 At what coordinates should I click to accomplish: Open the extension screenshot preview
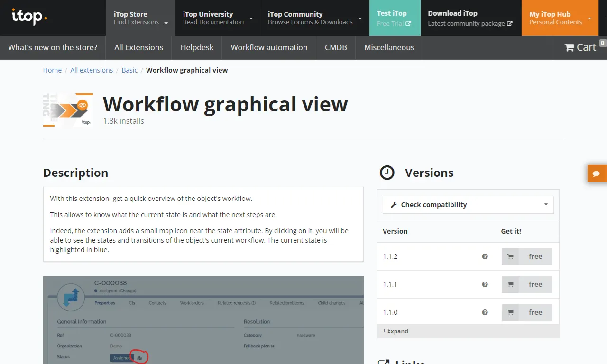[203, 320]
